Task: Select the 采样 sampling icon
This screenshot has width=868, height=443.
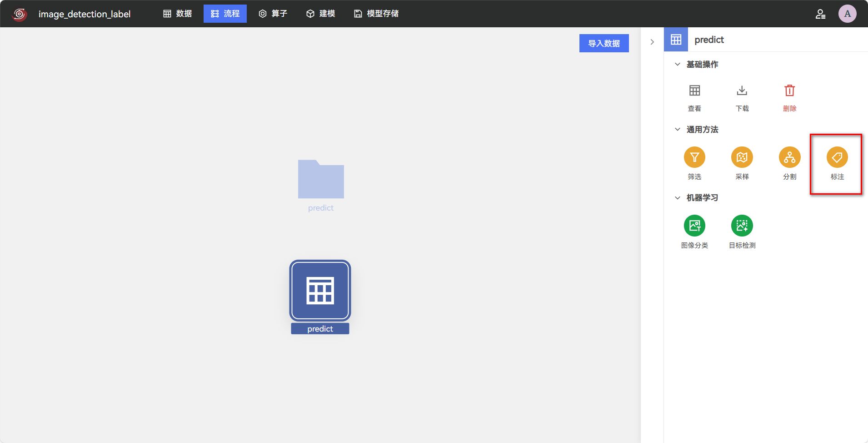Action: pos(742,157)
